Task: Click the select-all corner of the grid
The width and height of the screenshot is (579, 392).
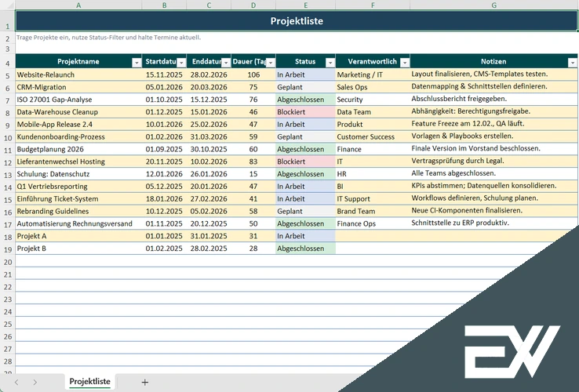Action: [7, 5]
